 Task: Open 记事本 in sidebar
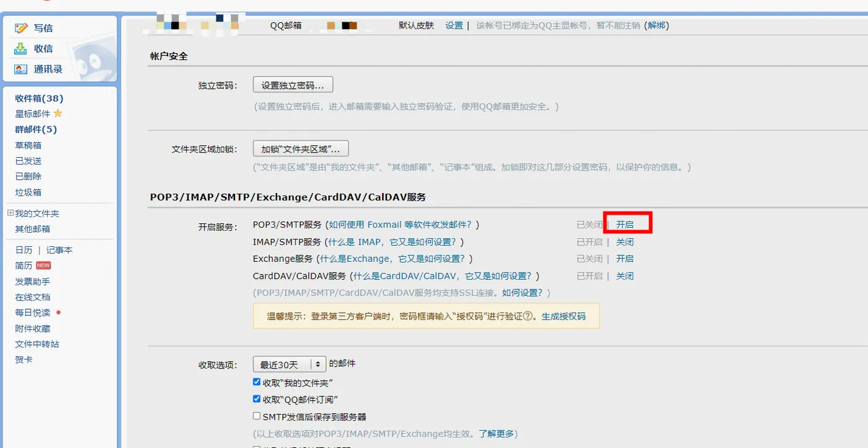point(60,250)
